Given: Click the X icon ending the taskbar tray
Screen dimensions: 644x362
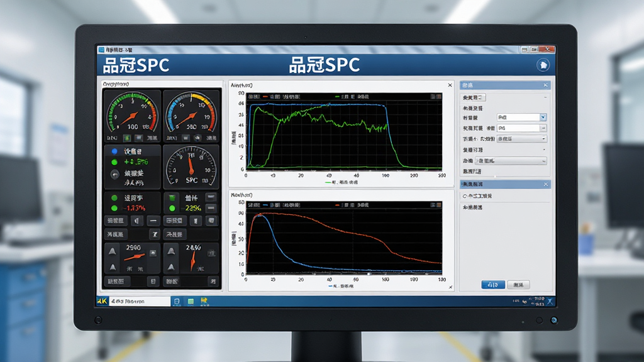Looking at the screenshot, I should (x=550, y=302).
